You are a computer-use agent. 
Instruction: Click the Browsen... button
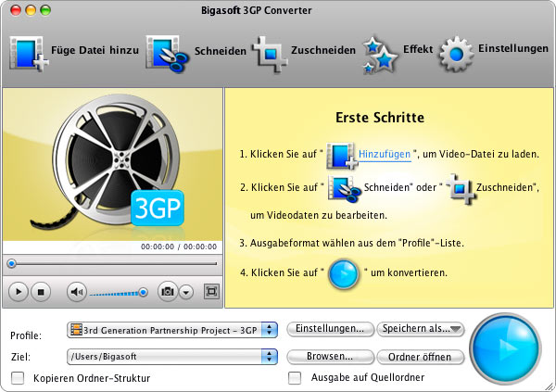click(x=330, y=357)
